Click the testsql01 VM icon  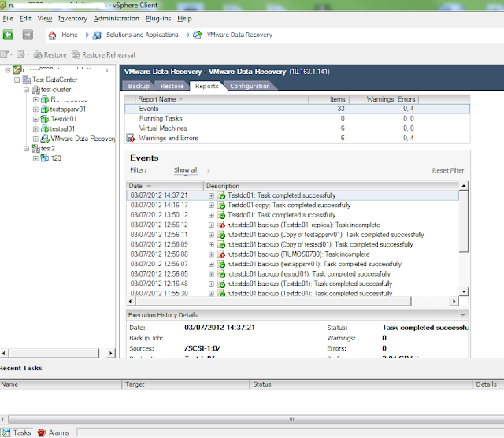tap(45, 129)
